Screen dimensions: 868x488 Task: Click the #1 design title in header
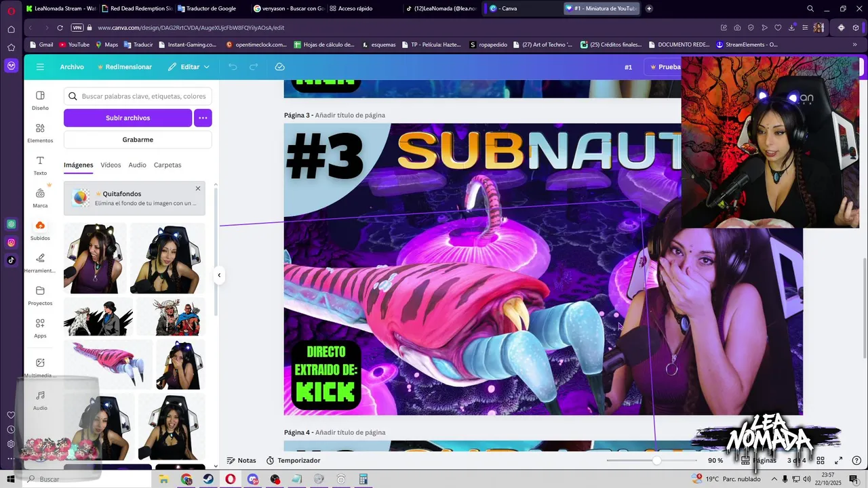(629, 67)
